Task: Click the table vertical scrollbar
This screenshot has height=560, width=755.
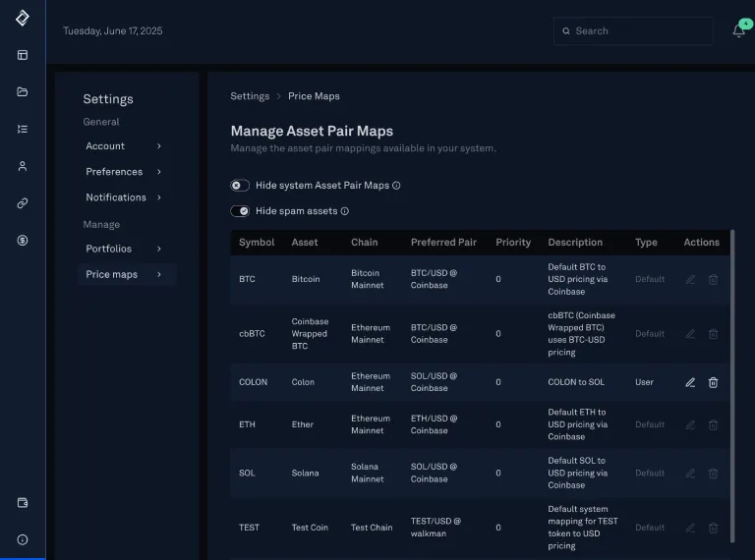Action: pyautogui.click(x=732, y=386)
